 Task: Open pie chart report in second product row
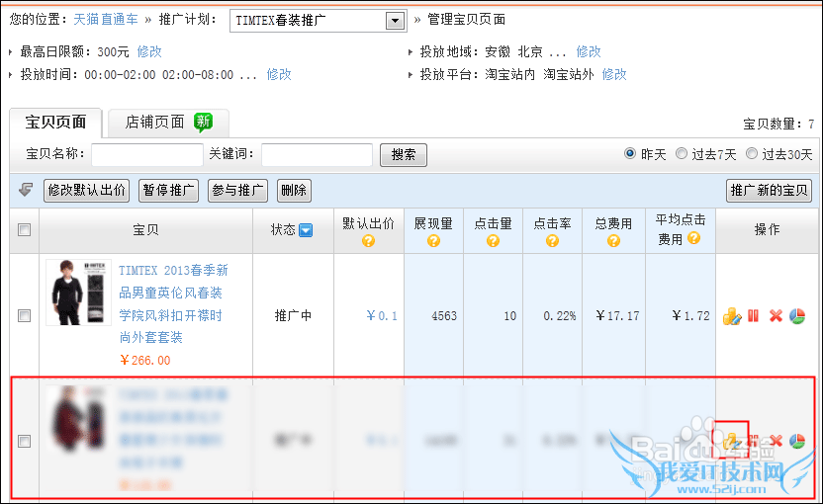click(797, 441)
